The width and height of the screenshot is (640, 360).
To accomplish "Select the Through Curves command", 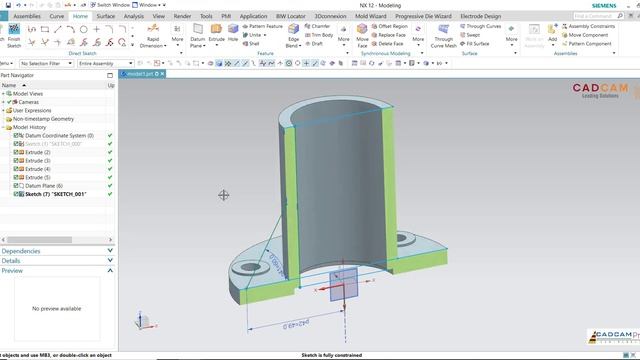I will [x=480, y=26].
